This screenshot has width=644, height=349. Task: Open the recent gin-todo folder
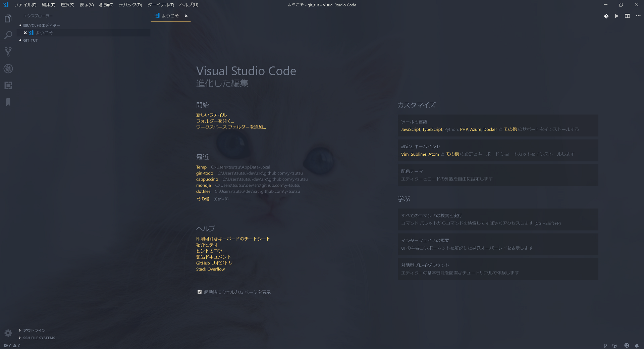click(x=205, y=173)
